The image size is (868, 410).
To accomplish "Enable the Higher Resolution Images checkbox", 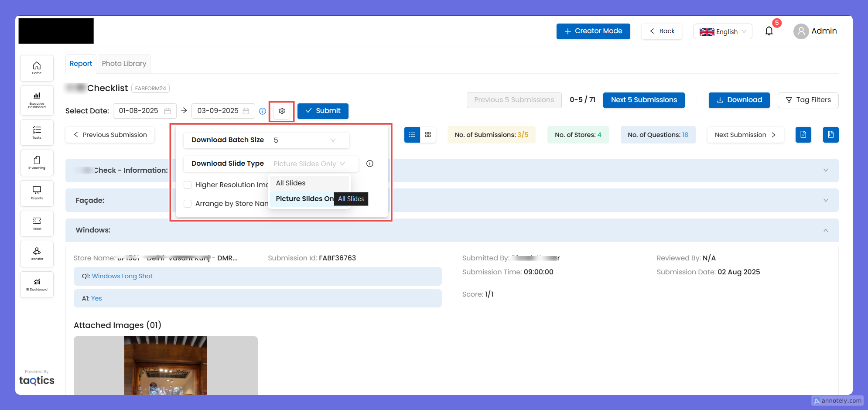I will click(x=188, y=185).
